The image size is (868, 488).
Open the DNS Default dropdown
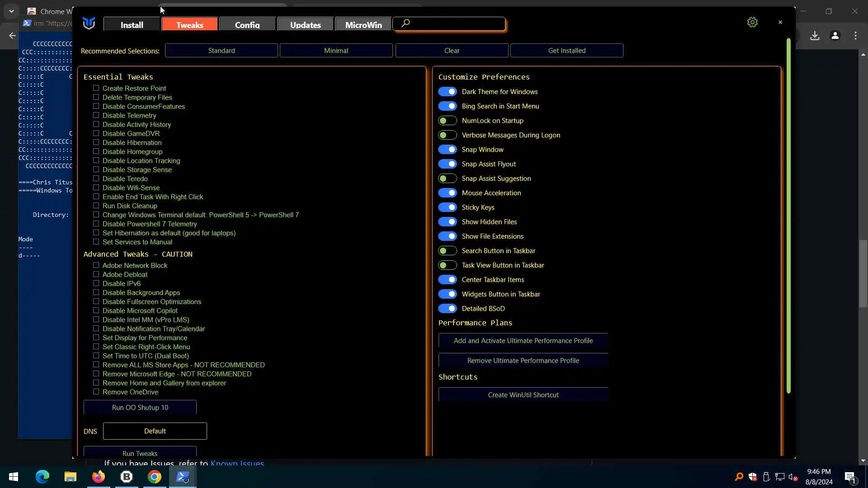[155, 431]
